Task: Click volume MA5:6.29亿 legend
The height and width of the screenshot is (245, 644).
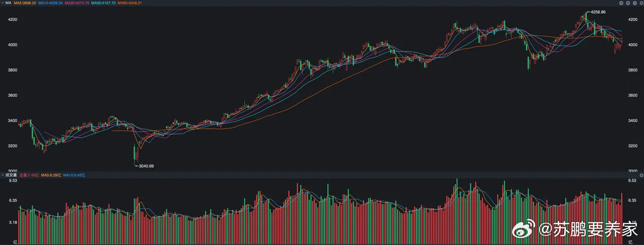Action: coord(51,175)
